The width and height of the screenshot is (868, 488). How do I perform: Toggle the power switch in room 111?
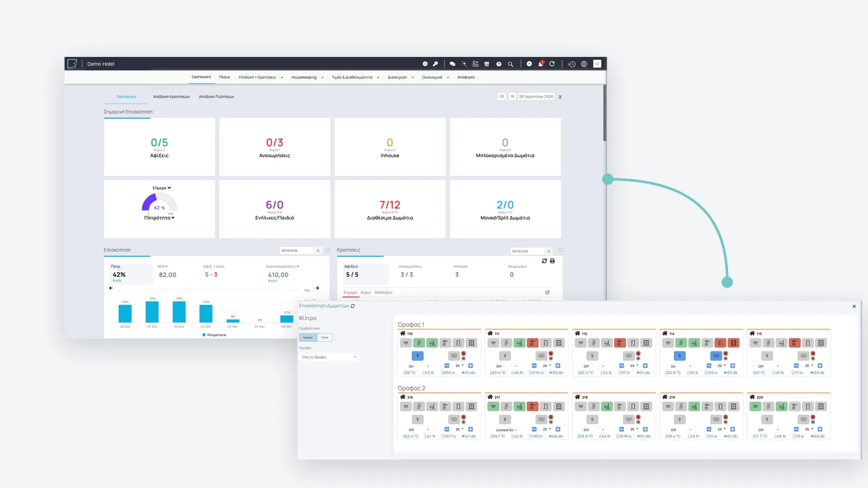[505, 356]
